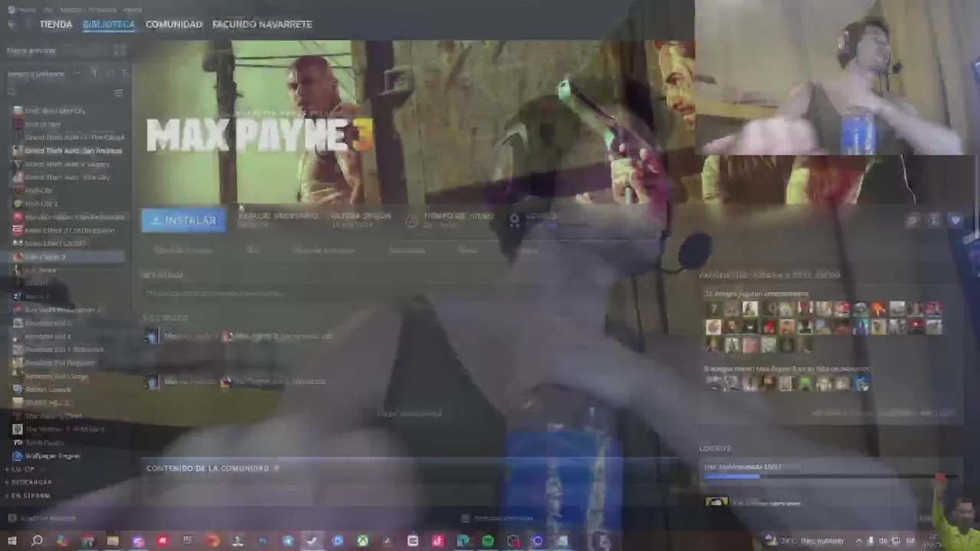Viewport: 980px width, 551px height.
Task: Click the achievements progress bar
Action: (x=830, y=477)
